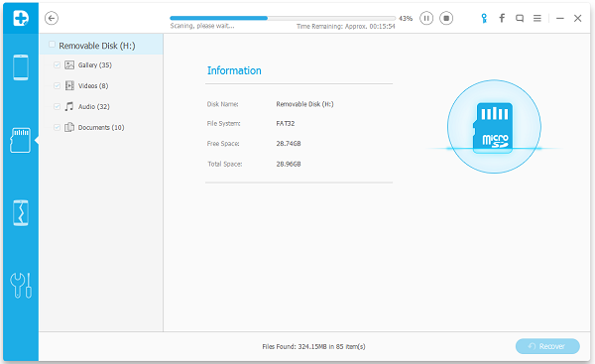Image resolution: width=595 pixels, height=364 pixels.
Task: Toggle the Documents checkbox
Action: (x=57, y=127)
